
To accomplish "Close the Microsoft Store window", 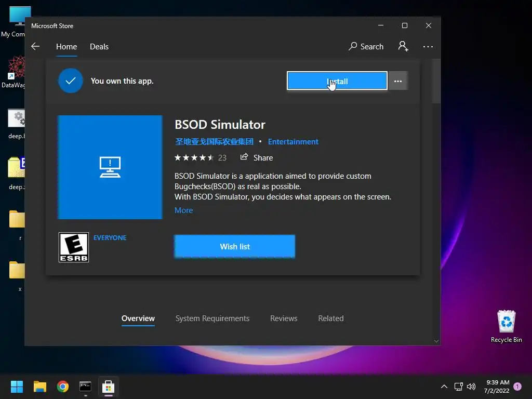I will (x=429, y=25).
